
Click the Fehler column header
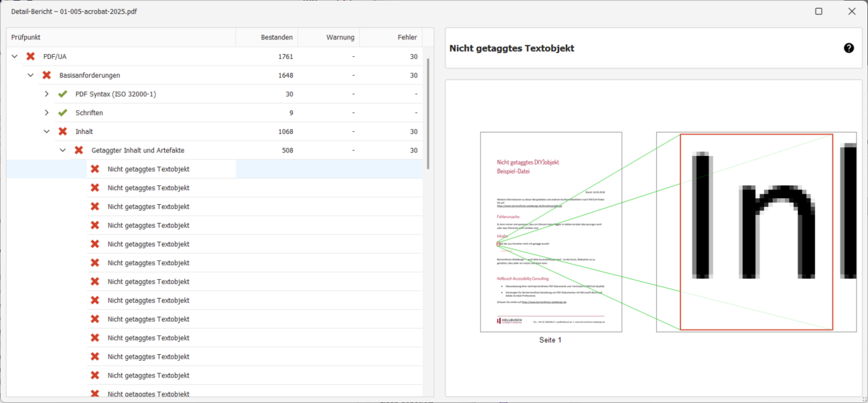click(391, 37)
